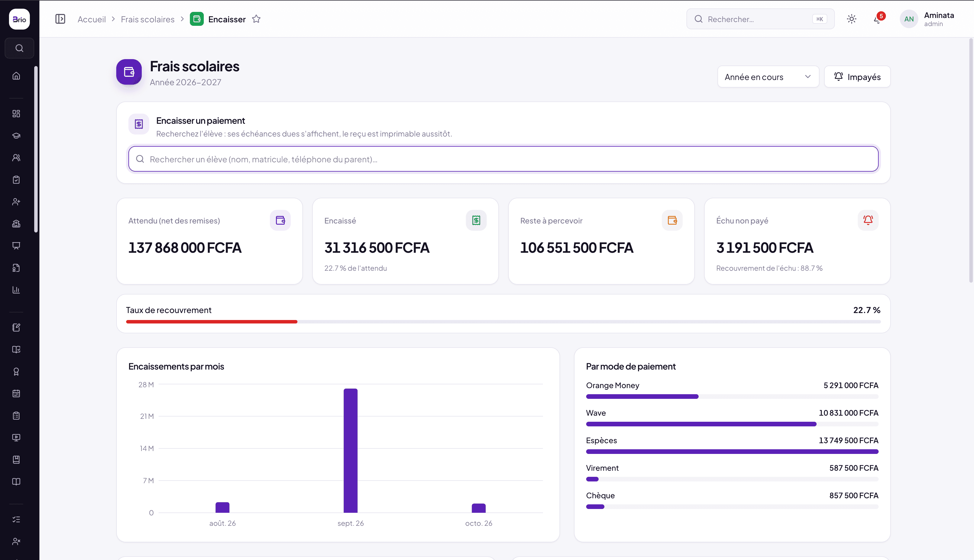Click the Échu non payé alarm bell icon
974x560 pixels.
[868, 220]
